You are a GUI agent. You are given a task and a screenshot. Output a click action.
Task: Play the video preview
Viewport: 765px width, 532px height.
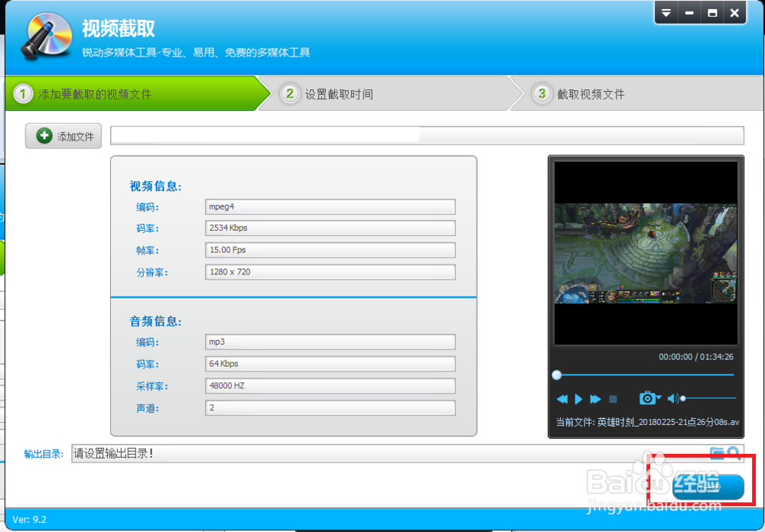point(578,399)
